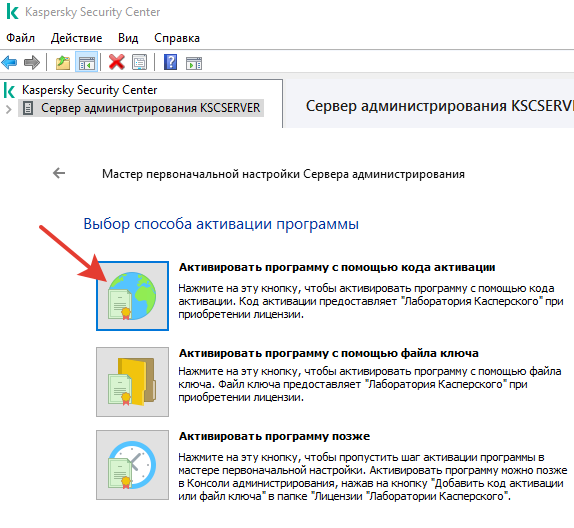
Task: Click the gray Forward arrow in toolbar
Action: [x=31, y=63]
